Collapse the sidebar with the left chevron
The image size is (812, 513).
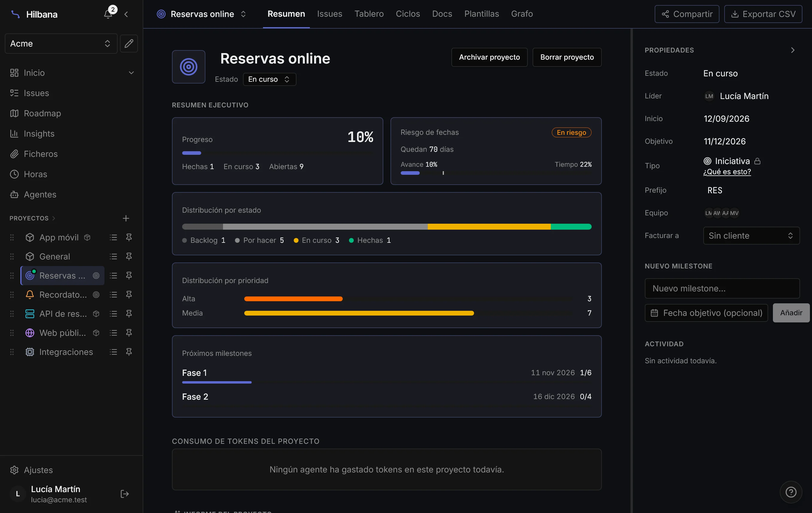click(x=126, y=14)
